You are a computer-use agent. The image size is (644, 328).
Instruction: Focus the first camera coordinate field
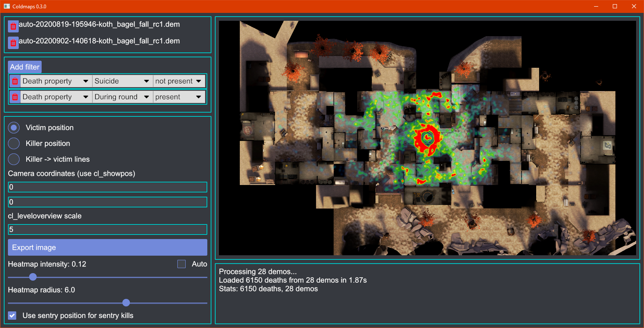point(107,187)
